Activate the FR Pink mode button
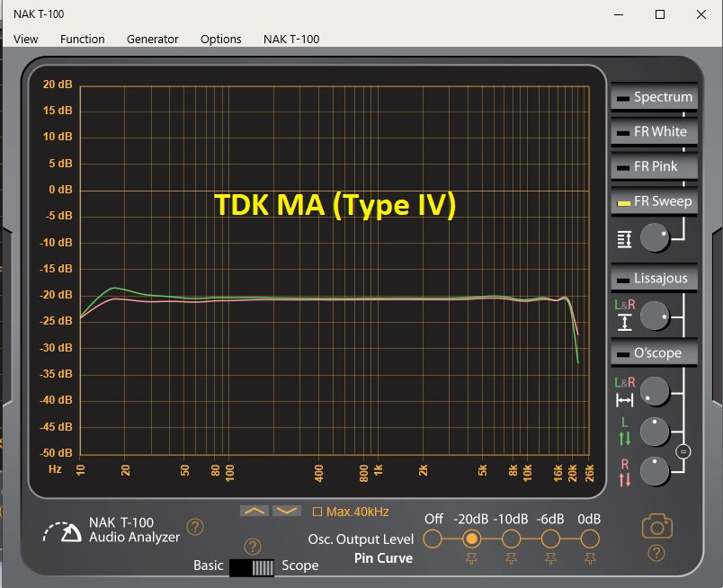 654,166
